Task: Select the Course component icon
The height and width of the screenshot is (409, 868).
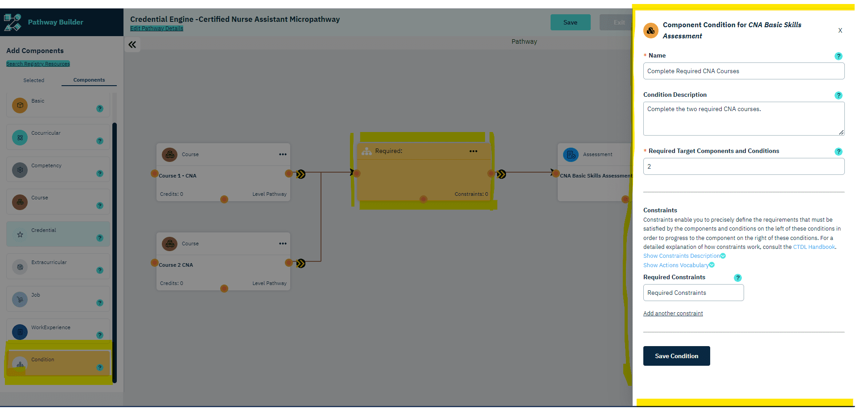Action: coord(20,202)
